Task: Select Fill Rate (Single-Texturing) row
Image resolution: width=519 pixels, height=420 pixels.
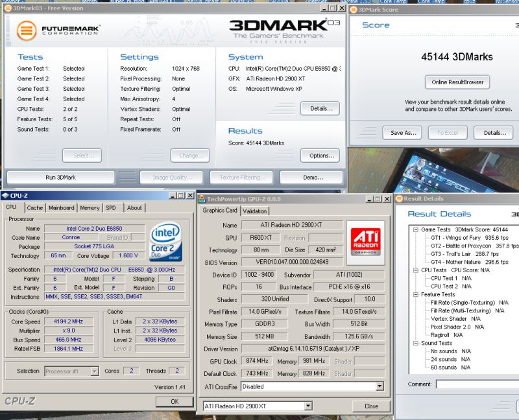Action: 469,303
